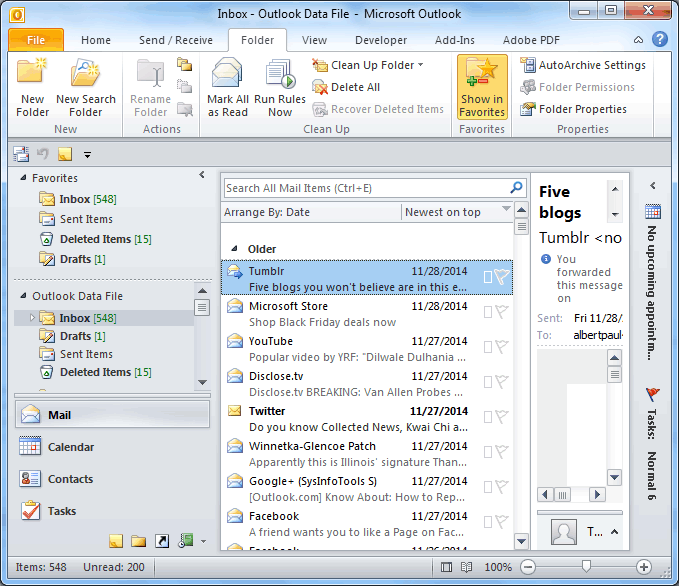Switch to the Developer tab
679x586 pixels.
381,40
